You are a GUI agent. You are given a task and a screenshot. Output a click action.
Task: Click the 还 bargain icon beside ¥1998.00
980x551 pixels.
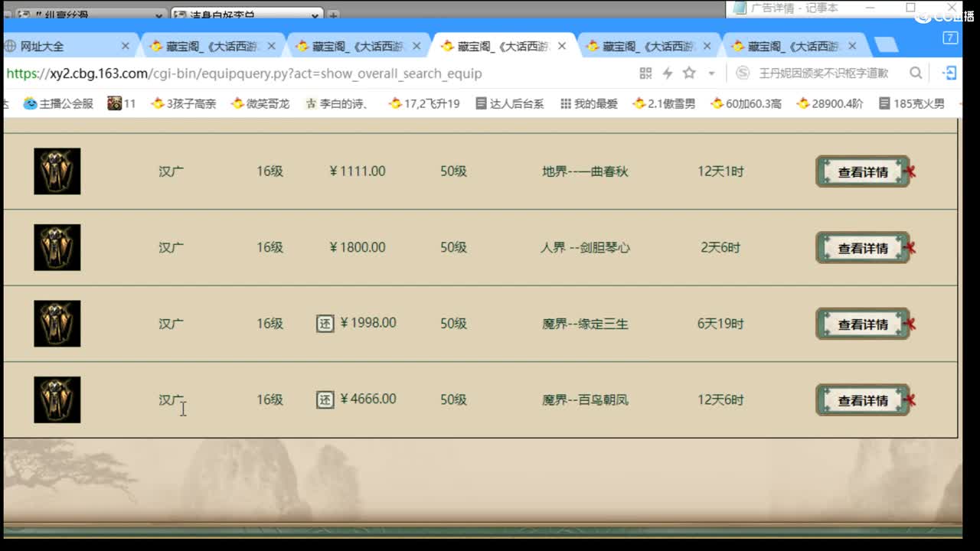325,324
